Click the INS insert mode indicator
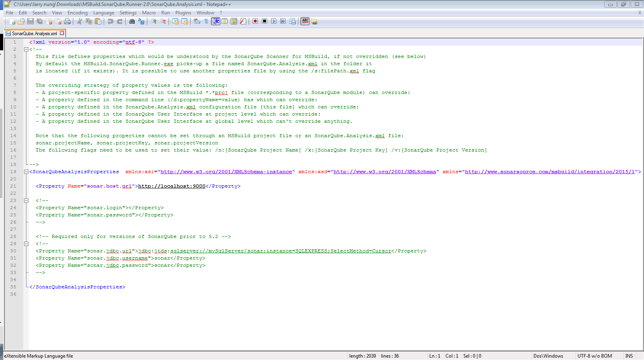 pyautogui.click(x=629, y=356)
